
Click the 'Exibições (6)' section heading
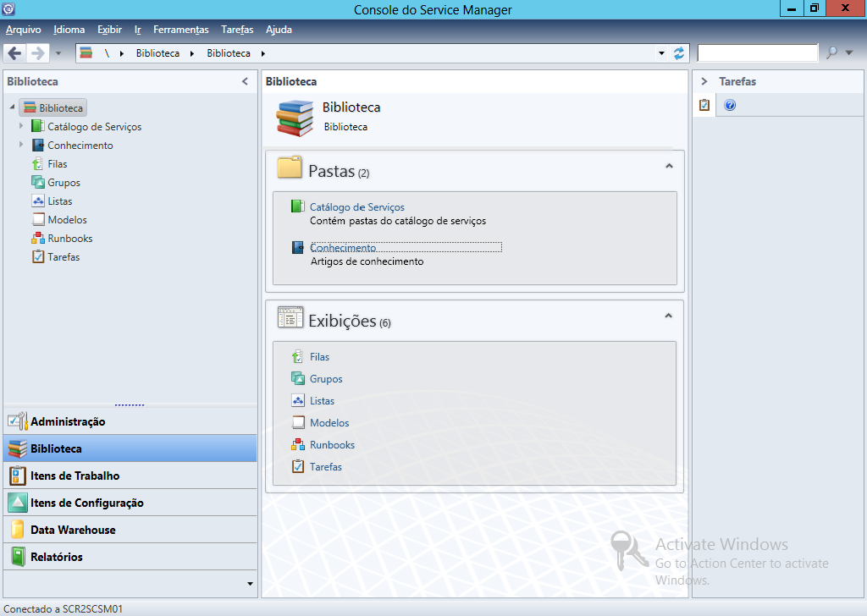click(x=350, y=321)
